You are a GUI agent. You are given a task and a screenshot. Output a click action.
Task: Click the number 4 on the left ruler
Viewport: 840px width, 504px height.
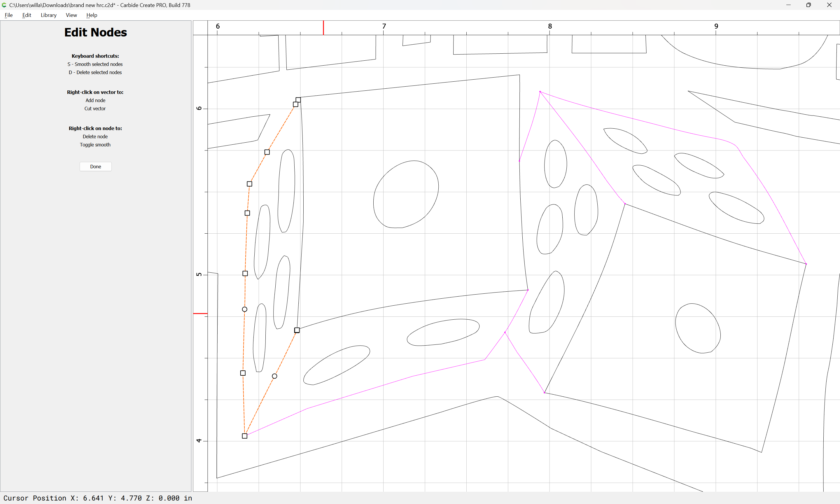pyautogui.click(x=199, y=440)
